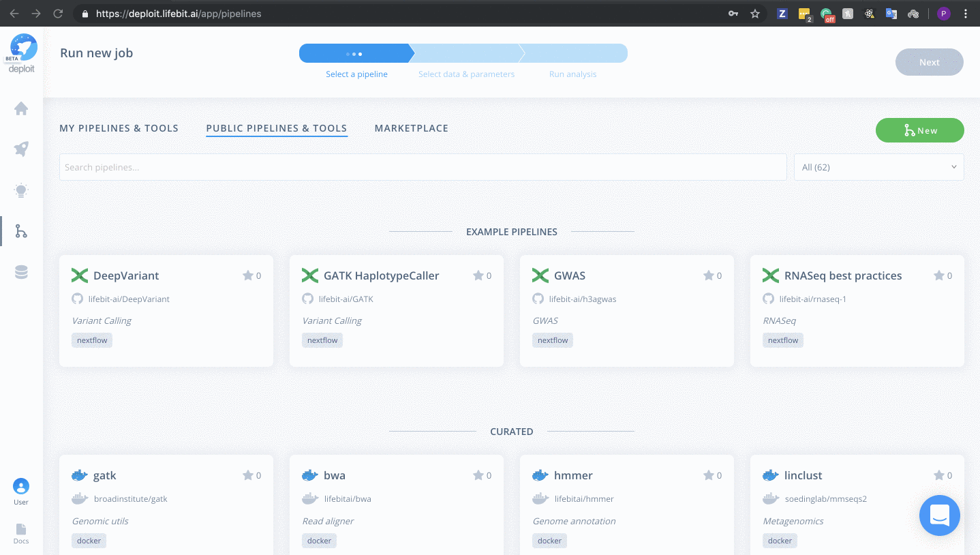Star the GWAS pipeline
Screen dimensions: 980x555
708,275
